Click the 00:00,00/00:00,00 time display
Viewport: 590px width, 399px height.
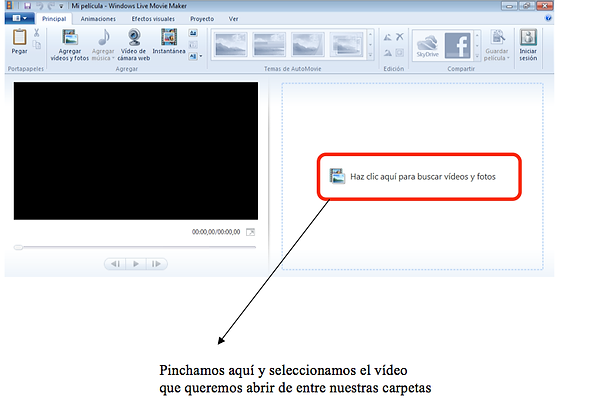pyautogui.click(x=216, y=232)
